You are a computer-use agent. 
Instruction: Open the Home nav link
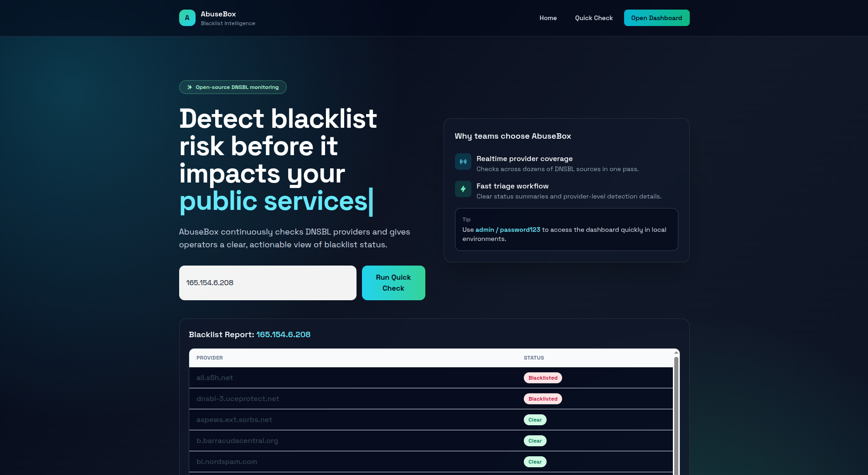point(548,18)
